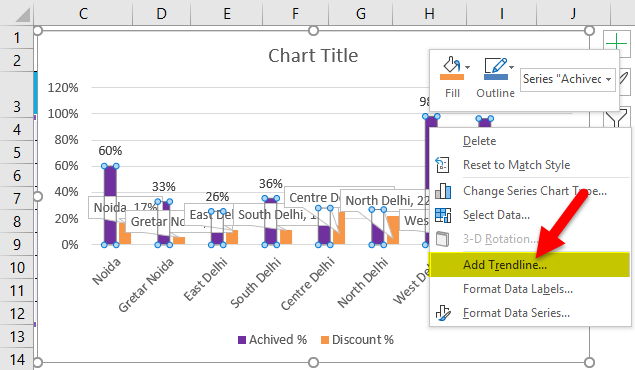Screen dimensions: 635x370
Task: Select column header I
Action: [501, 13]
